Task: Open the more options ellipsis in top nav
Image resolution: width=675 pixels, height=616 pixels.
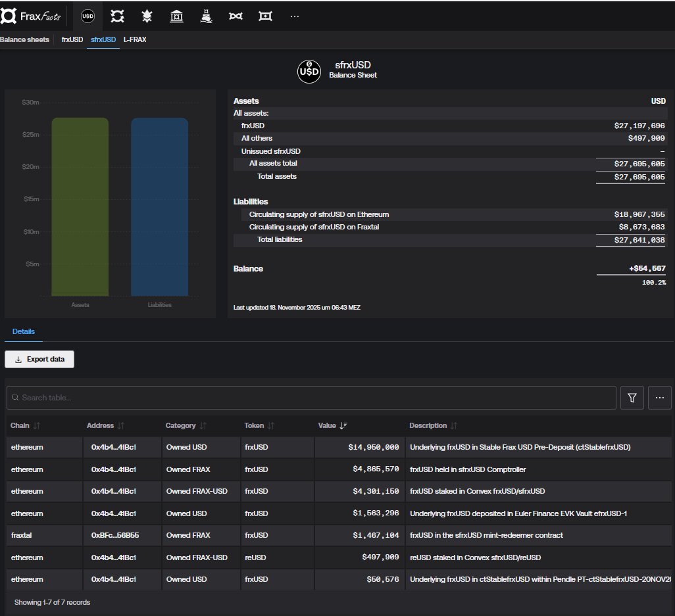Action: click(295, 16)
